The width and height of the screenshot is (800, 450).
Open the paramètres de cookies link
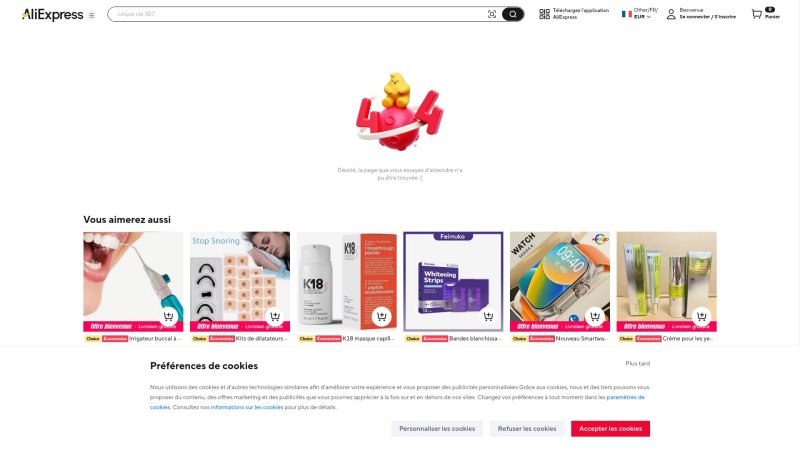pyautogui.click(x=625, y=397)
